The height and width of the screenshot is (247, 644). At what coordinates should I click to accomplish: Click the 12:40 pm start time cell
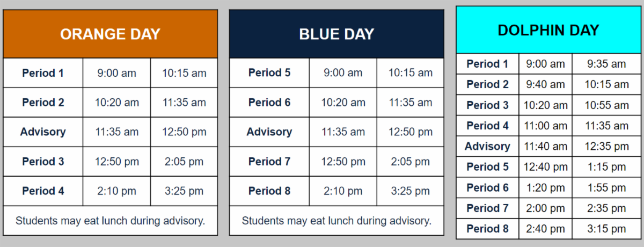(545, 167)
